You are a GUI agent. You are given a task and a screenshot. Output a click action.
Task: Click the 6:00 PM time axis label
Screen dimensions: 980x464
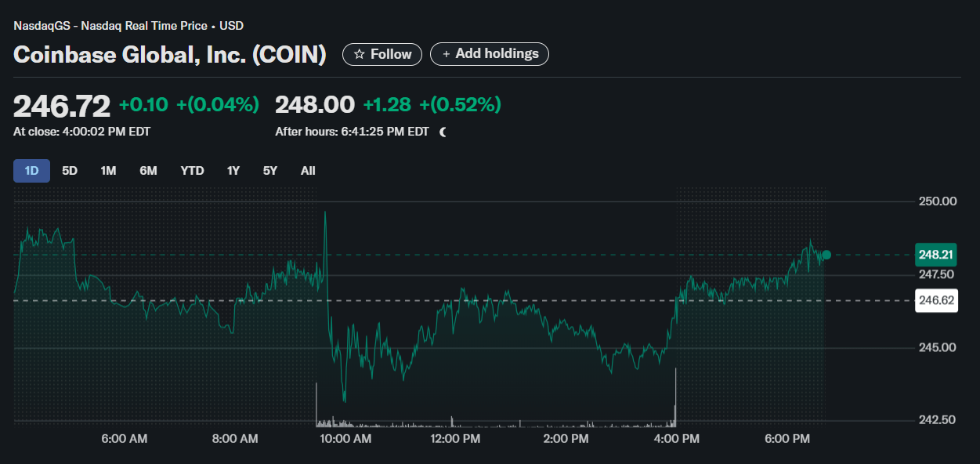[788, 439]
